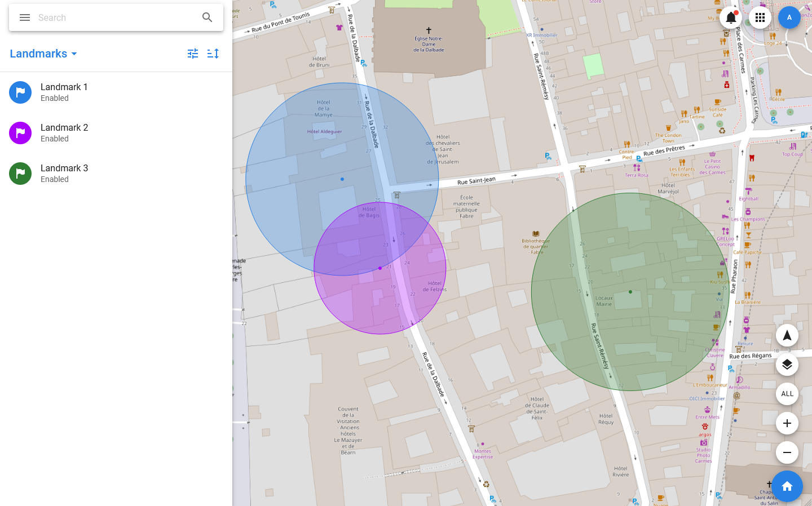The height and width of the screenshot is (506, 812).
Task: Open the filter options icon
Action: click(x=193, y=54)
